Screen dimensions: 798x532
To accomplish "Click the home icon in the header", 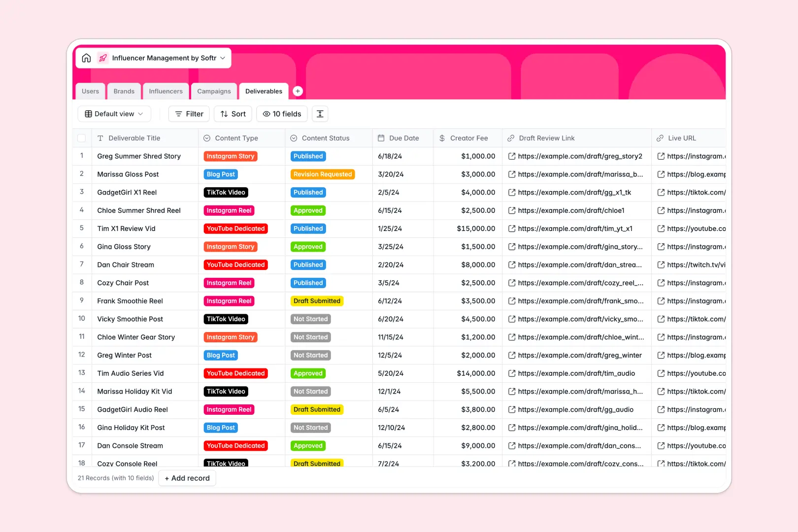I will click(x=86, y=58).
